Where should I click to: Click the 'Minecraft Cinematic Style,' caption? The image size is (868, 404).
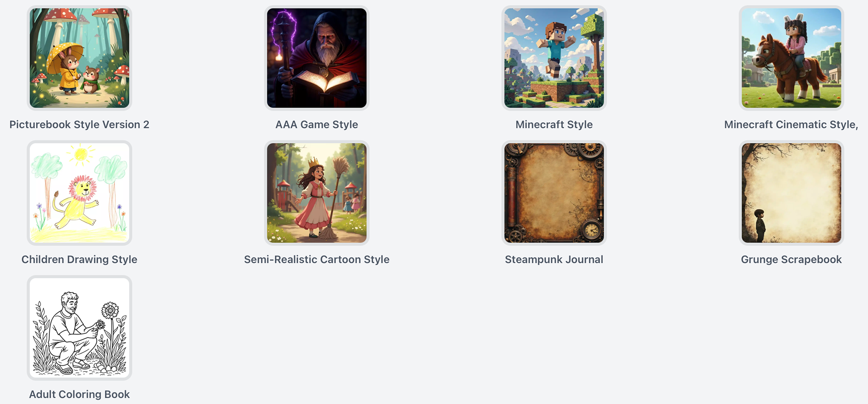coord(791,124)
